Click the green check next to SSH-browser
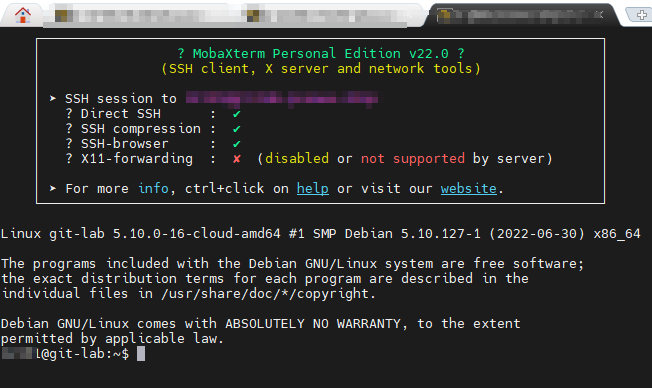 click(x=237, y=144)
